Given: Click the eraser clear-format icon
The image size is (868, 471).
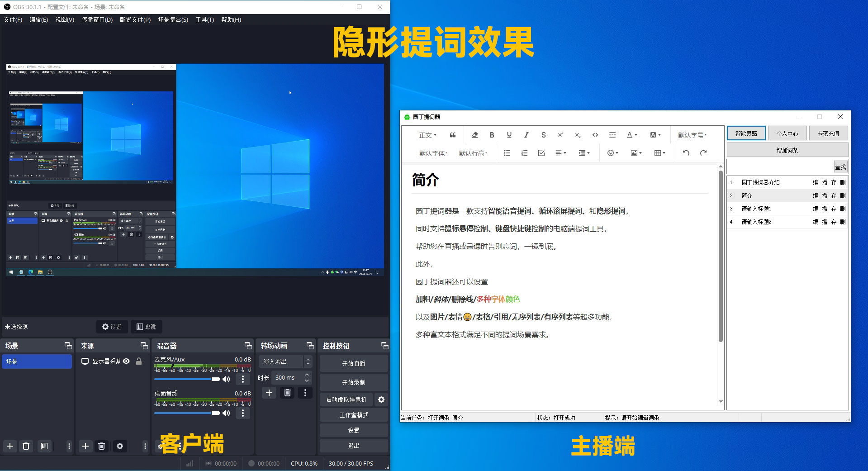Looking at the screenshot, I should pos(474,135).
